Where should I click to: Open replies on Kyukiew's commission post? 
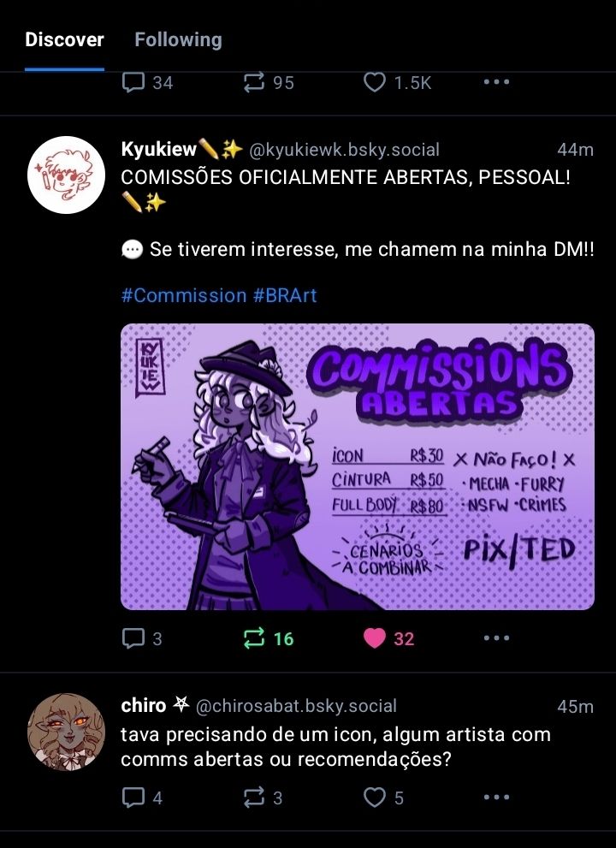coord(142,638)
